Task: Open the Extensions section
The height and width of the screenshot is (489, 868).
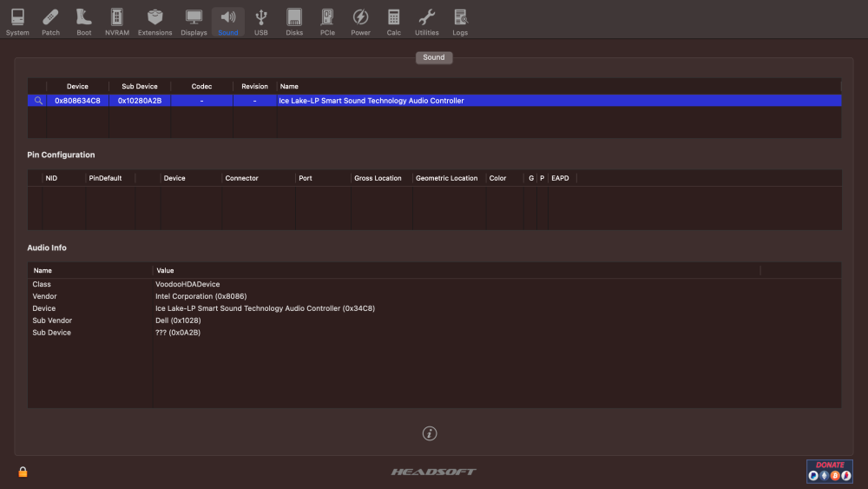Action: (155, 23)
